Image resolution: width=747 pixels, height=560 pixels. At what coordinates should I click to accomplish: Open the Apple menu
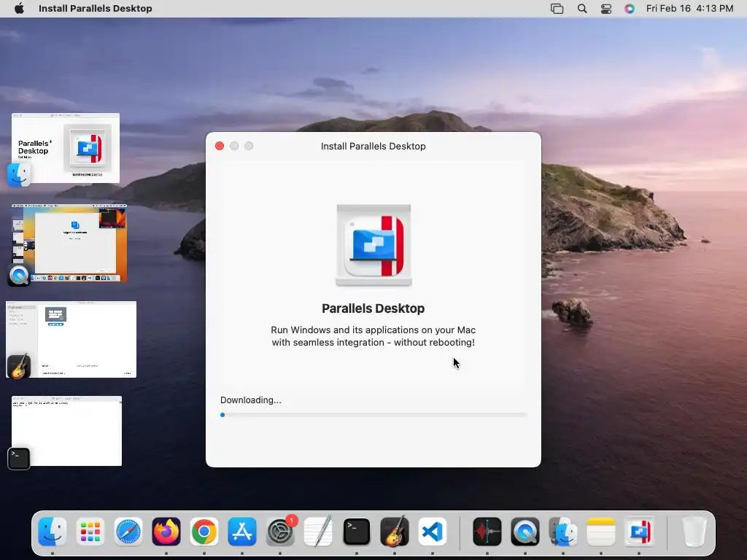coord(19,9)
